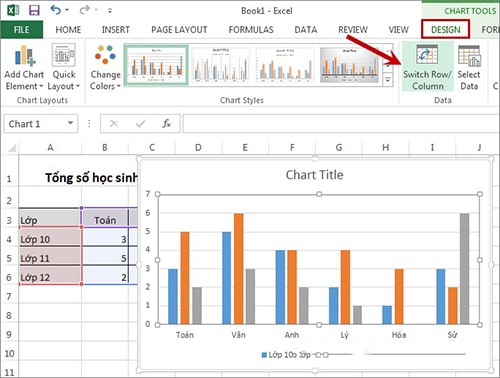Go to the FORMULAS tab
The height and width of the screenshot is (378, 500).
pyautogui.click(x=251, y=30)
